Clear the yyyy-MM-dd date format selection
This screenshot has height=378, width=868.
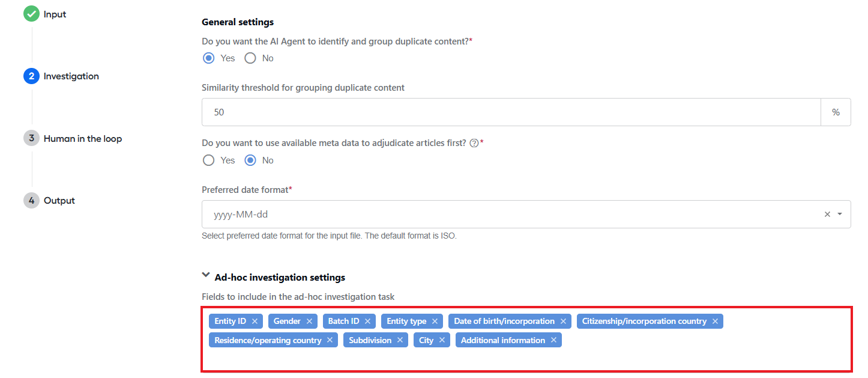pyautogui.click(x=827, y=215)
